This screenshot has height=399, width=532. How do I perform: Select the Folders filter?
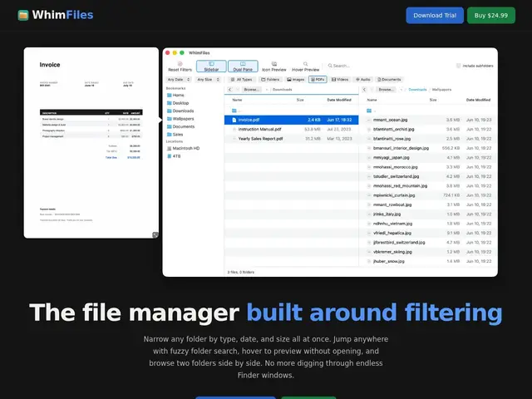click(x=270, y=80)
